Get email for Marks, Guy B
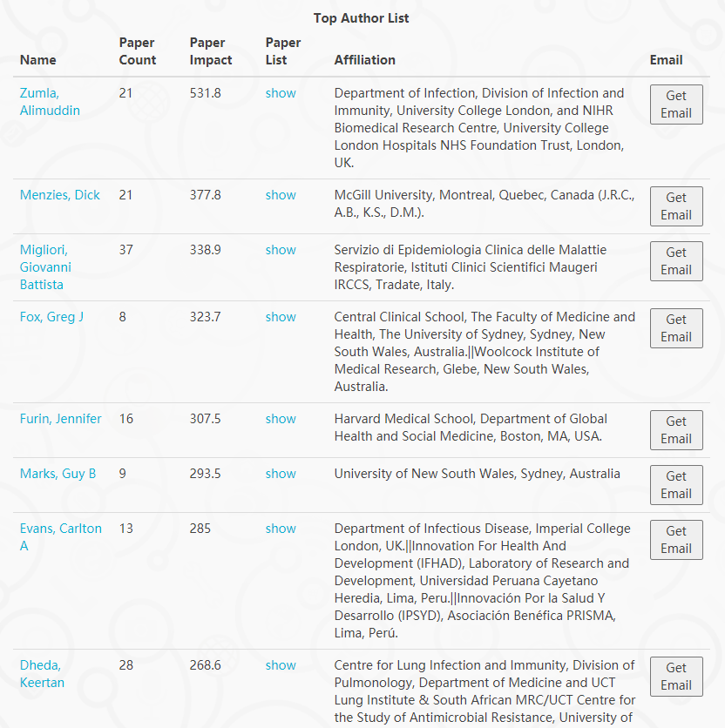Image resolution: width=725 pixels, height=728 pixels. point(676,485)
